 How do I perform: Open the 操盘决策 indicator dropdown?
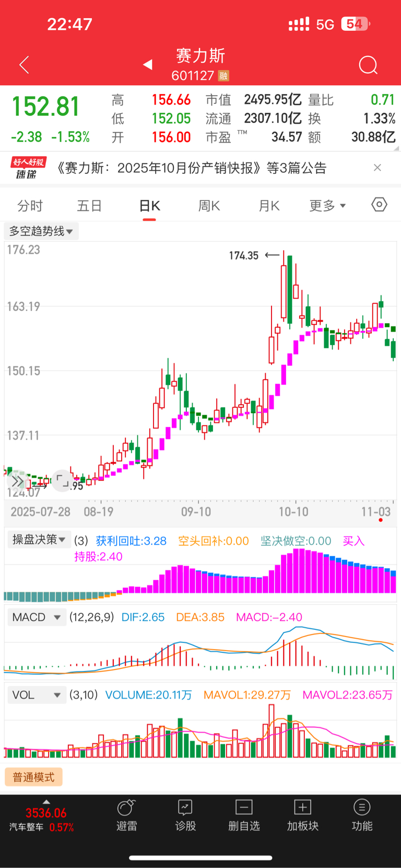coord(38,539)
